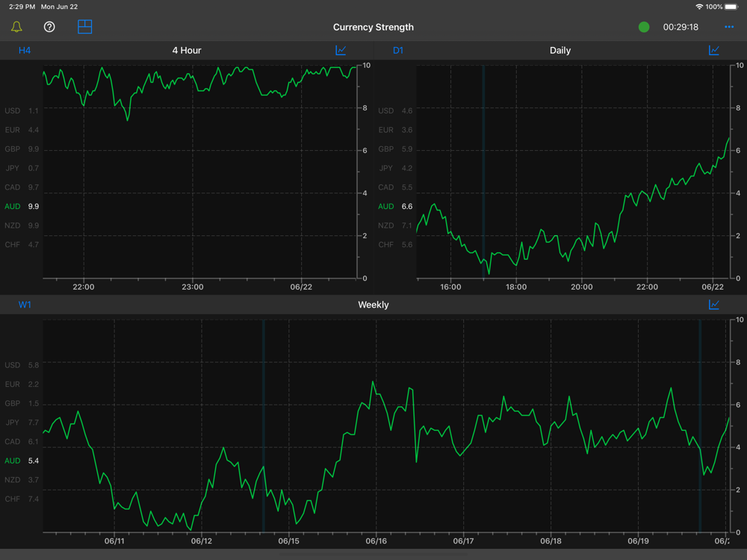Open the D1 timeframe selector
The width and height of the screenshot is (747, 560).
coord(398,51)
